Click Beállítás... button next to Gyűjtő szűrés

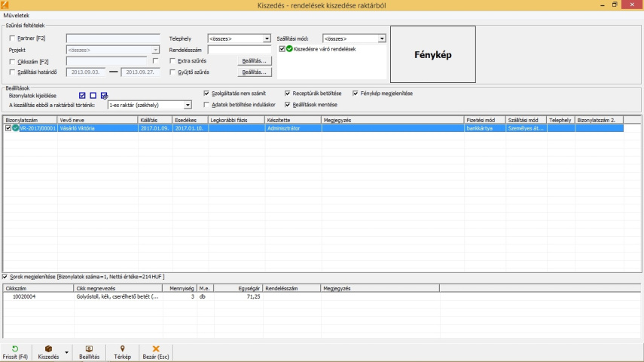pyautogui.click(x=254, y=72)
